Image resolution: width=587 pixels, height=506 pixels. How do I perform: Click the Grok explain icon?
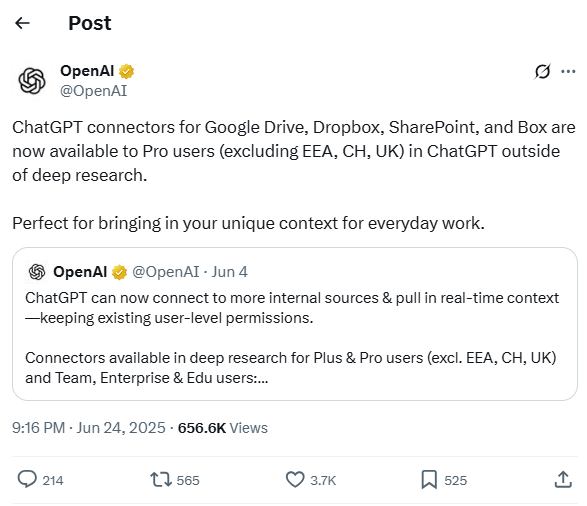542,71
